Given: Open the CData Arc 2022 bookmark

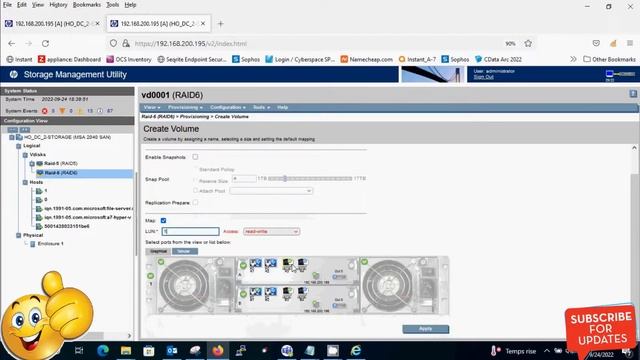Looking at the screenshot, I should point(498,59).
